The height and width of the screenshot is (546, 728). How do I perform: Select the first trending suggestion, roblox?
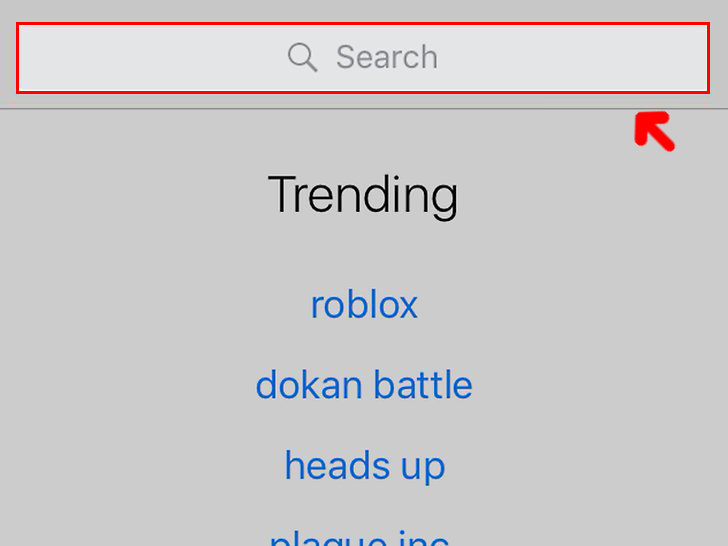click(364, 305)
